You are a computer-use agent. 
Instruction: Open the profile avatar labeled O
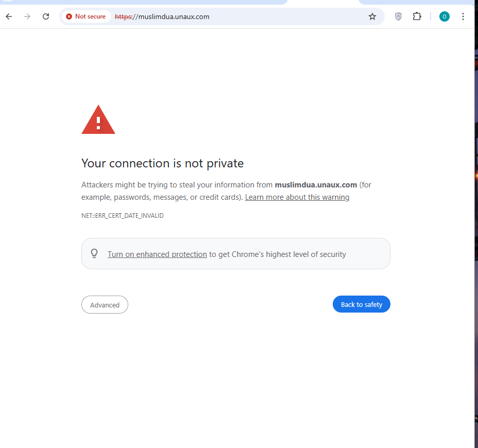[444, 16]
